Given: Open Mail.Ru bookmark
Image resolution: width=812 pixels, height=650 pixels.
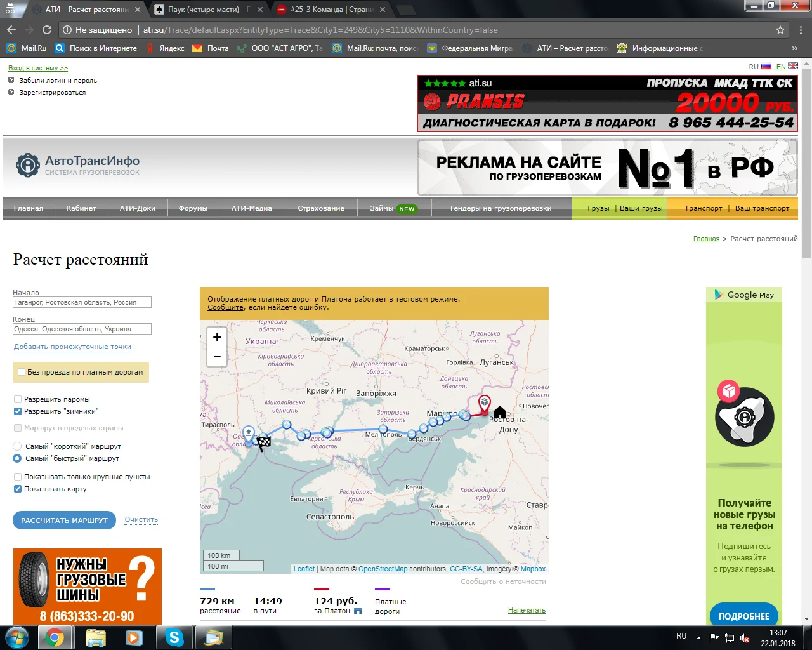Looking at the screenshot, I should point(27,48).
